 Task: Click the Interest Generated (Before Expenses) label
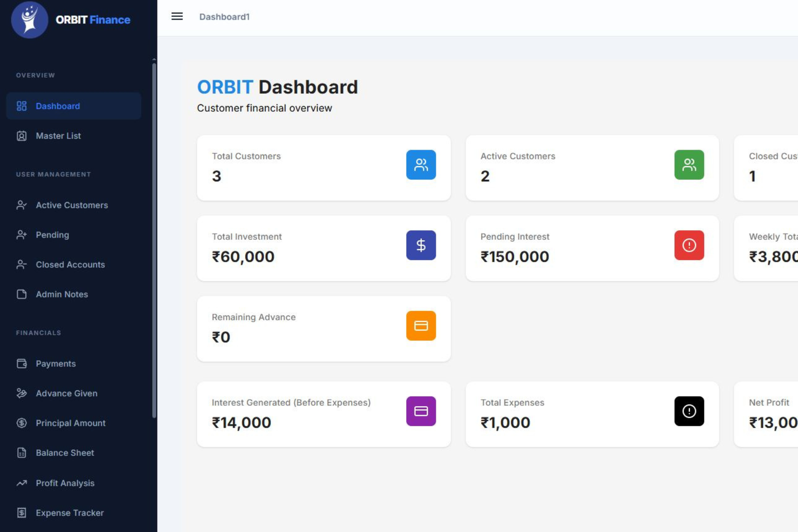[291, 402]
